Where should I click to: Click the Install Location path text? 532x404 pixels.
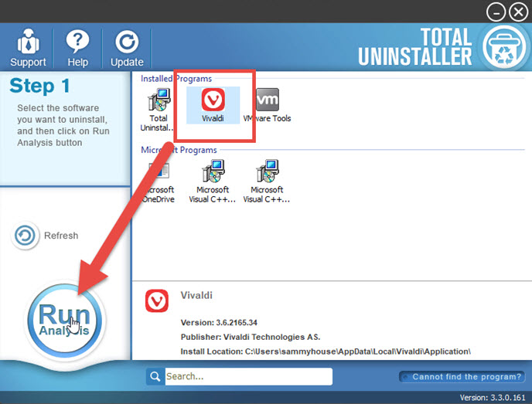(326, 351)
